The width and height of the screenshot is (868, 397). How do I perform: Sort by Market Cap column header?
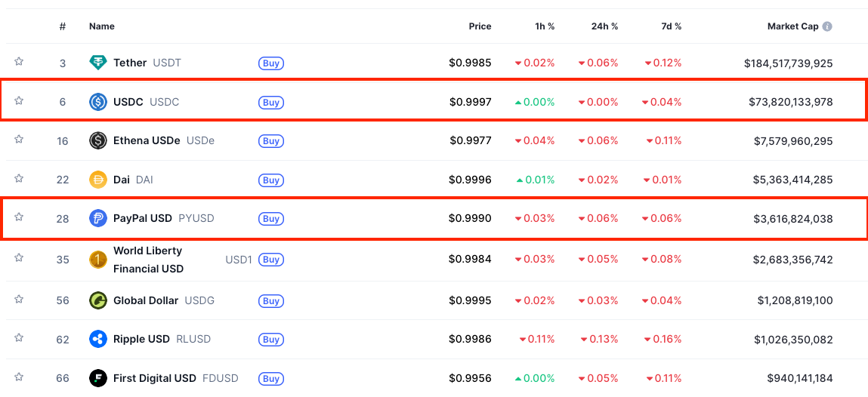tap(792, 26)
